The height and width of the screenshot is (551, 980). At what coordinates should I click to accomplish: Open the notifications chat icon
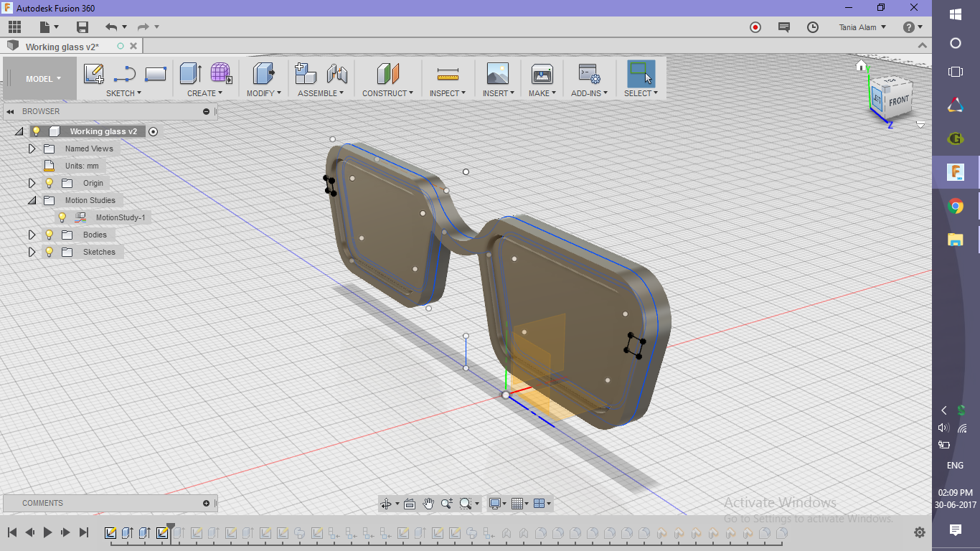pos(784,27)
